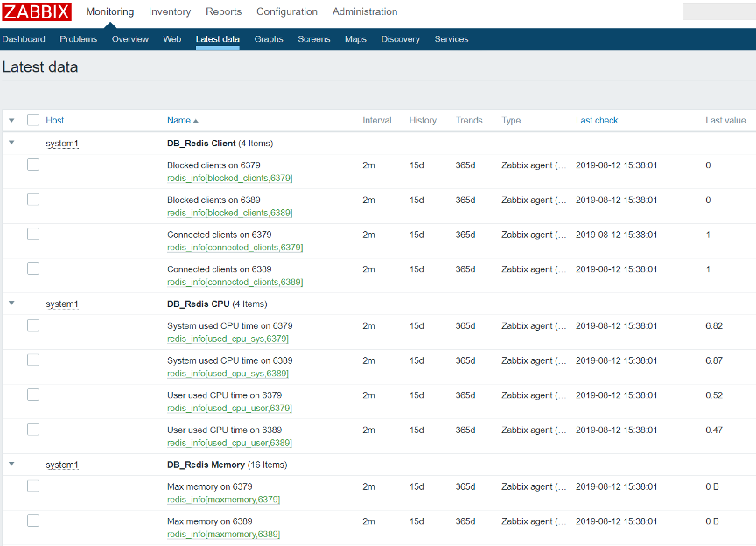Check Max memory on 6389 item
This screenshot has height=546, width=756.
click(33, 521)
